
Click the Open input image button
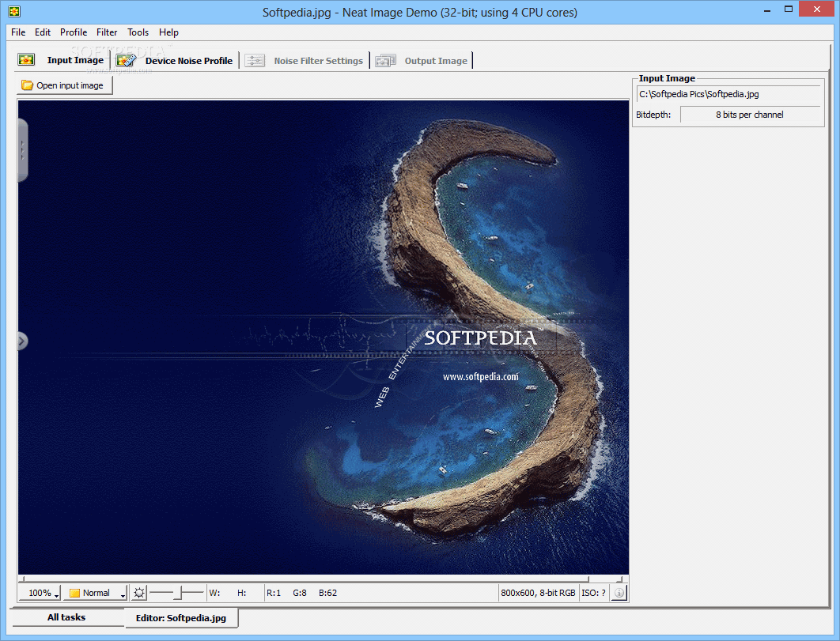[x=64, y=85]
